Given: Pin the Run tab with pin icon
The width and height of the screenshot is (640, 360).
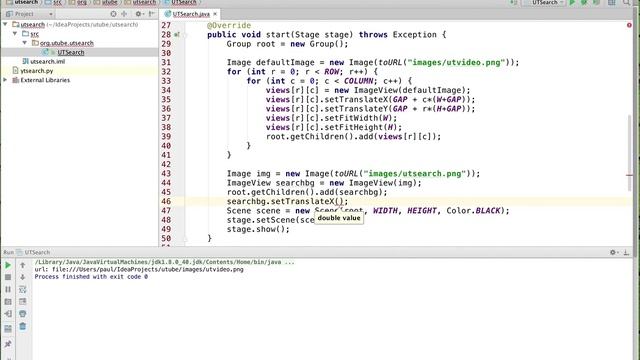Looking at the screenshot, I should tap(8, 344).
